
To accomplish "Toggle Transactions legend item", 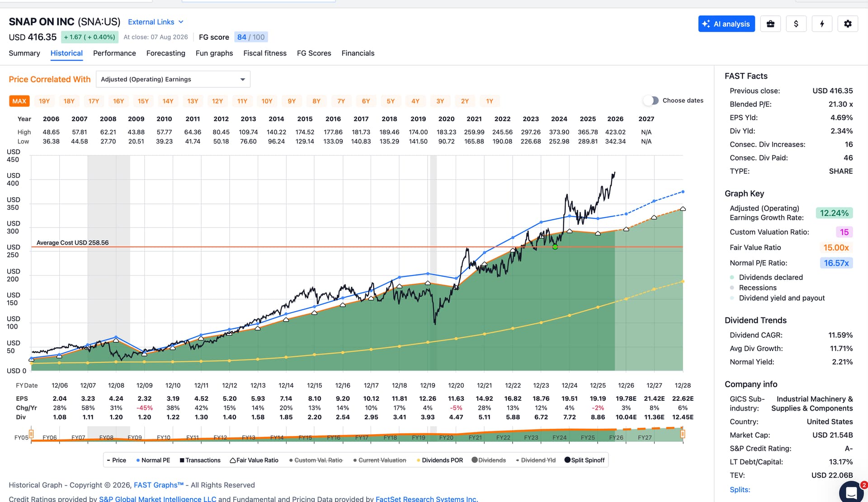I will pos(200,460).
